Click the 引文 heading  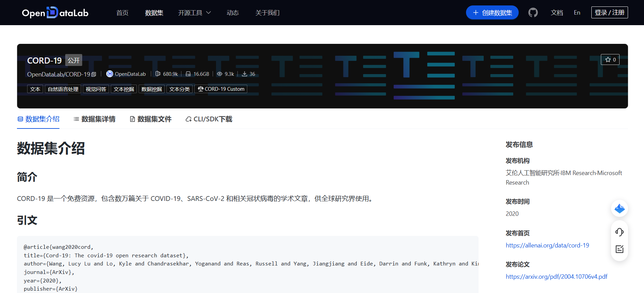point(27,220)
